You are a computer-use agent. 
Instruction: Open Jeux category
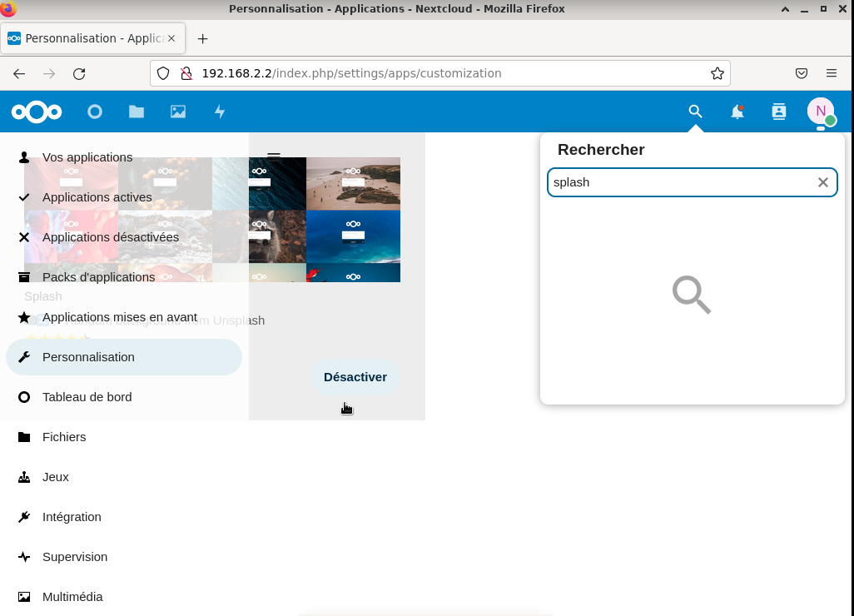124,477
